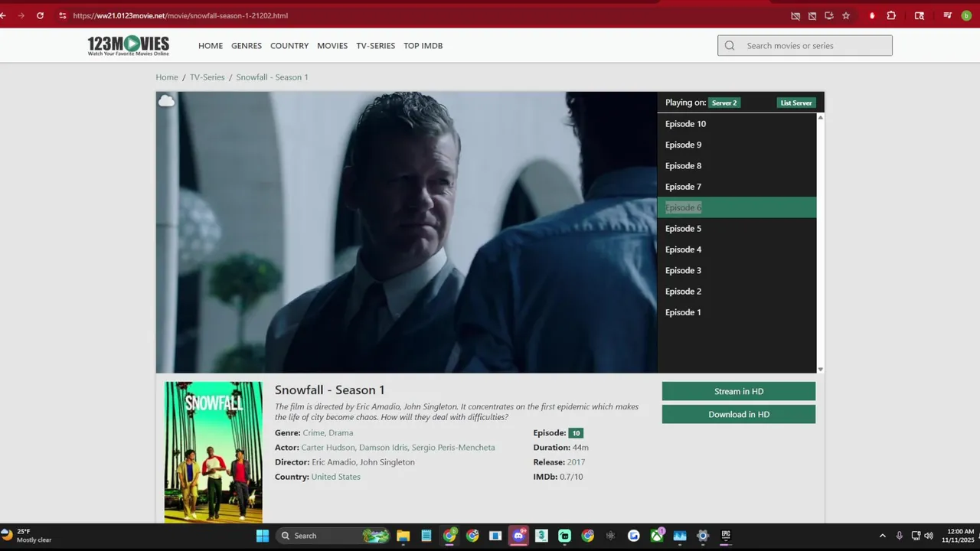The image size is (980, 551).
Task: Open the TOP IMDB page
Action: tap(423, 46)
